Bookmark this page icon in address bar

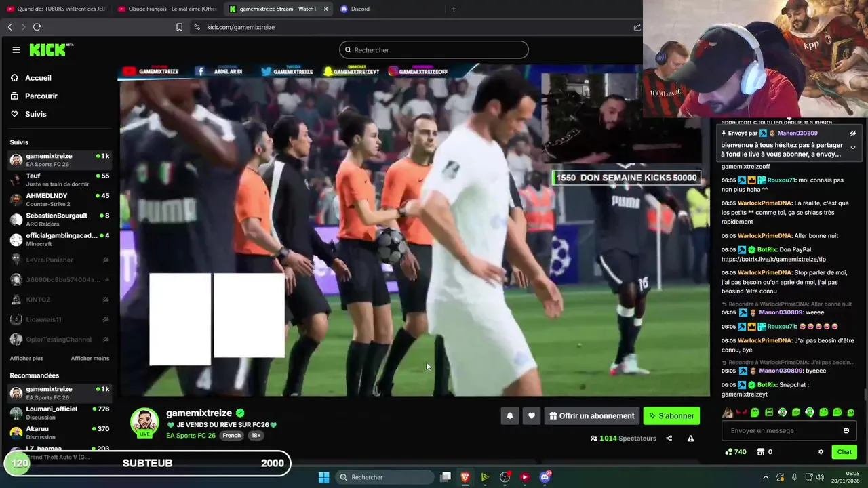tap(179, 27)
